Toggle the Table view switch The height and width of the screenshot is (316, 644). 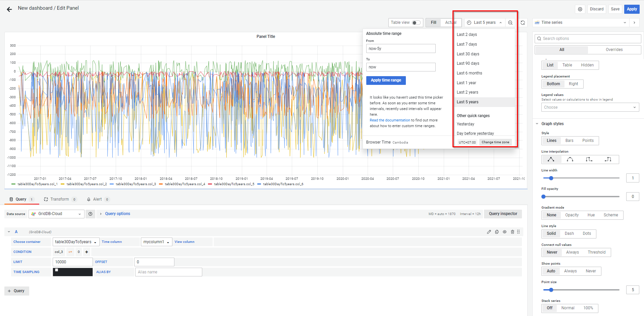416,23
